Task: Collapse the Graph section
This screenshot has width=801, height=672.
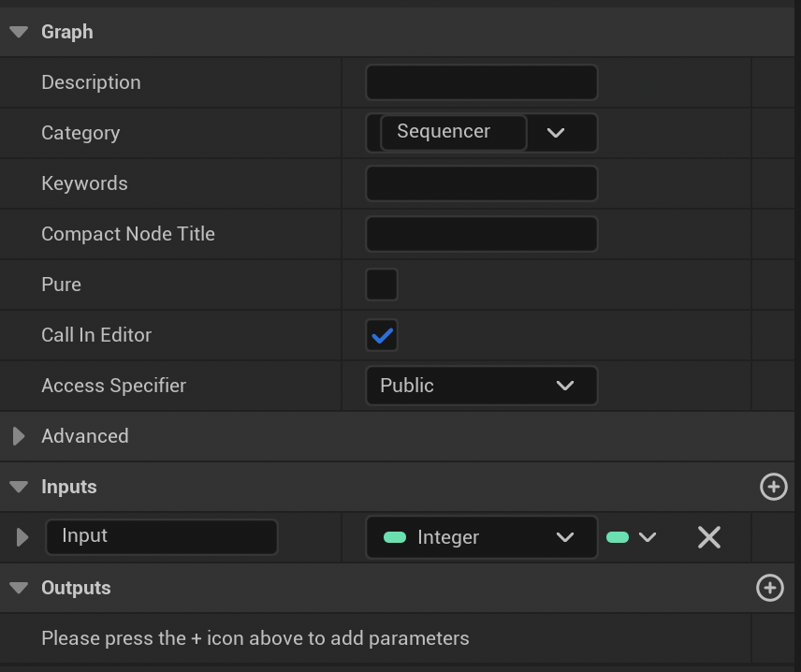Action: 19,31
